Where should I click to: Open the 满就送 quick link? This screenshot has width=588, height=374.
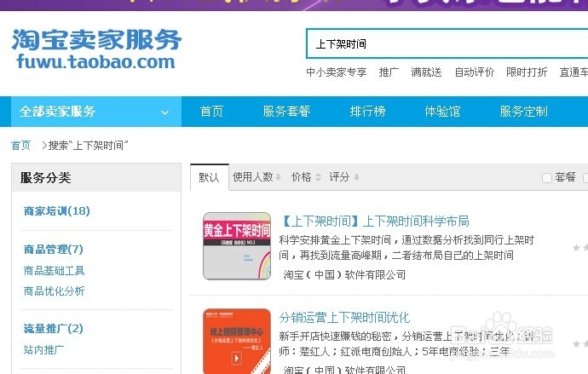click(426, 72)
